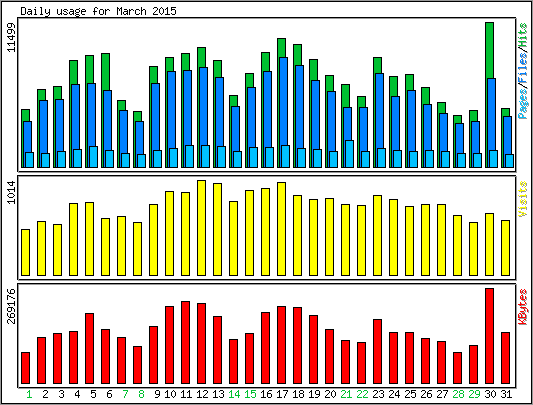Click the yellow Visits bar for day 31
The height and width of the screenshot is (405, 533).
coord(505,248)
